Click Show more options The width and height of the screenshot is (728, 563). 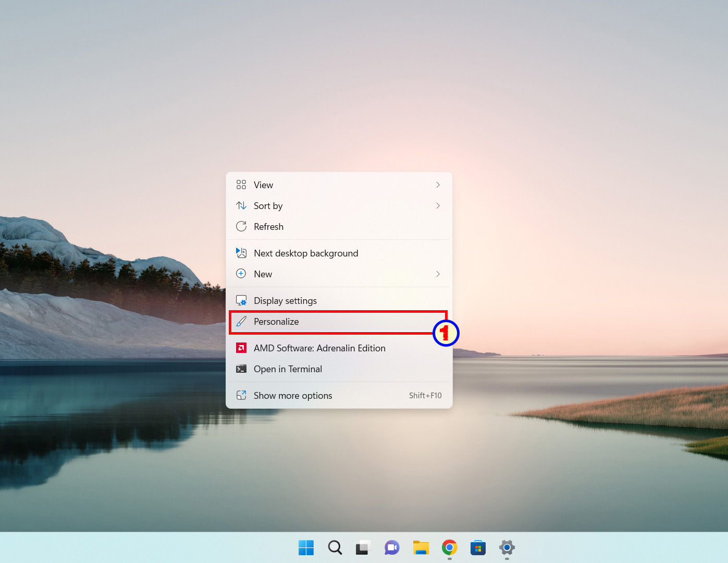339,396
